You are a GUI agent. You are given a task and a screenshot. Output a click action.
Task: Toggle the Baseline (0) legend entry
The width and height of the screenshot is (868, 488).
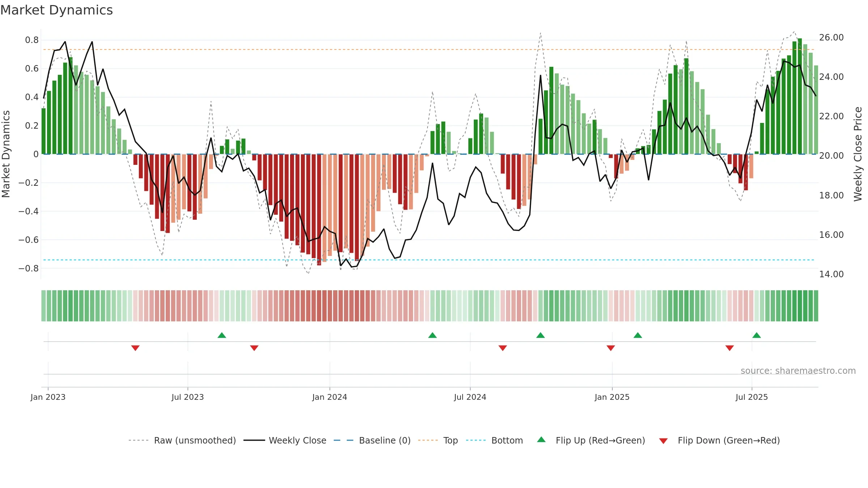pos(372,440)
